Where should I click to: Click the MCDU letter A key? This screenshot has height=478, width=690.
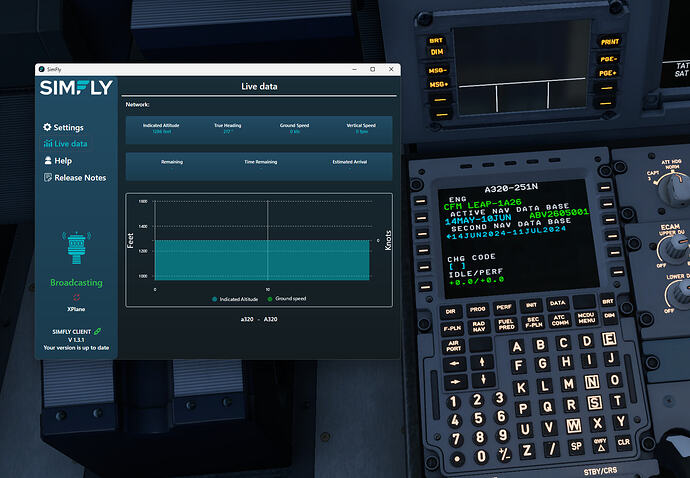coord(518,347)
